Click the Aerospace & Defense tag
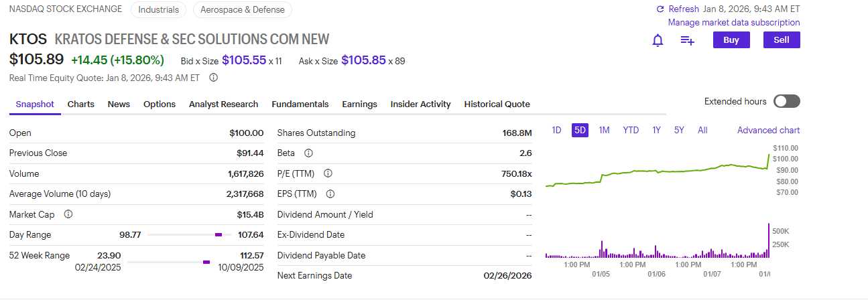 241,10
